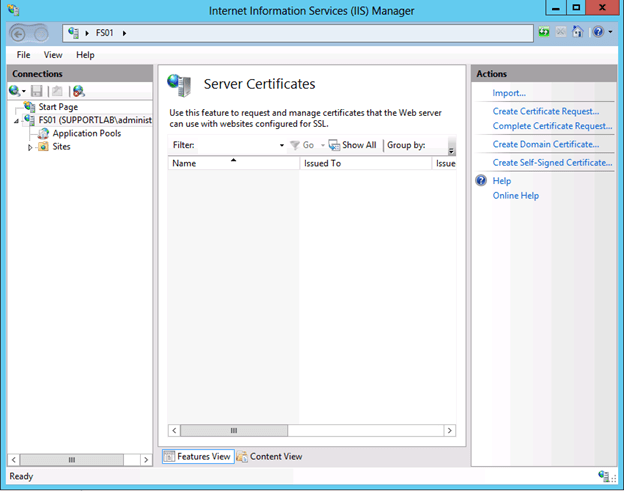624x491 pixels.
Task: Open the new connection dropdown arrow
Action: (24, 92)
